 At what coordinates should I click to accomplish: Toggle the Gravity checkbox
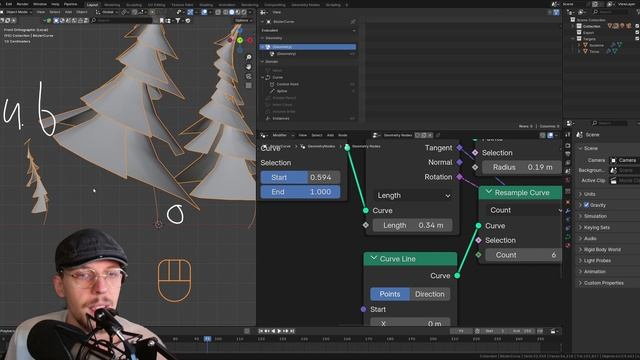click(586, 205)
